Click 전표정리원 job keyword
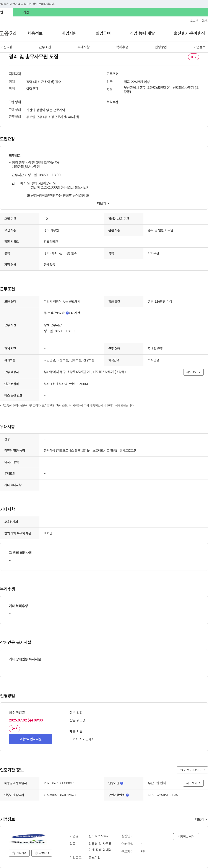 [51, 242]
